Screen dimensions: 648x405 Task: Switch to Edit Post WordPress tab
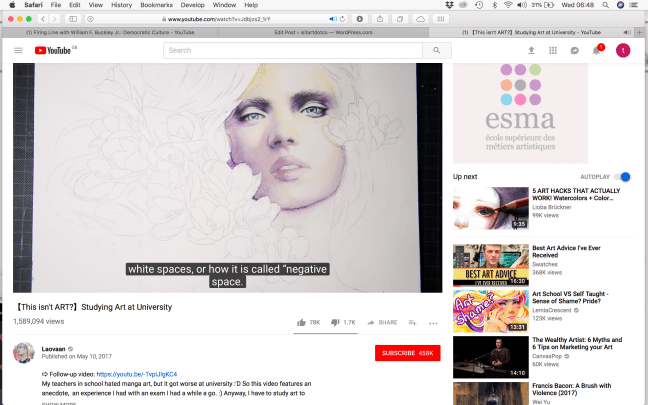323,32
